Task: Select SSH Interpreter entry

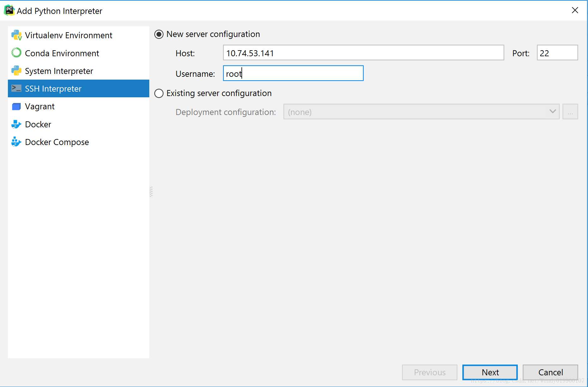Action: coord(79,88)
